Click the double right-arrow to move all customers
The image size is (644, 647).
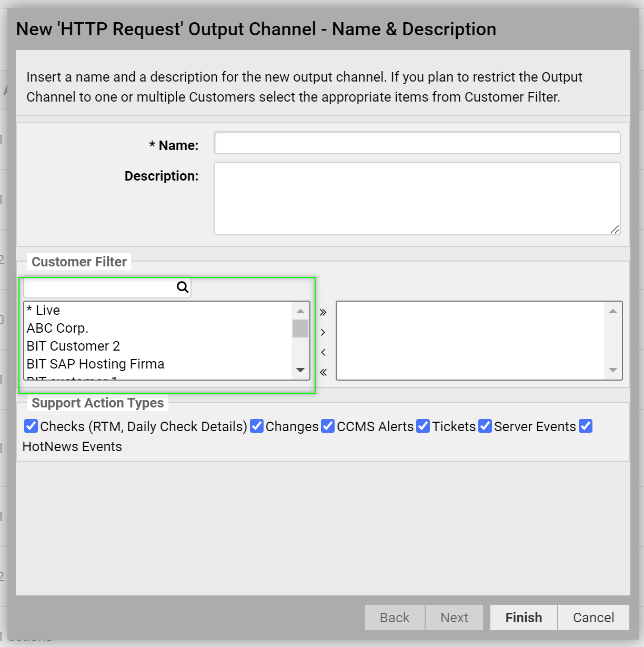323,312
